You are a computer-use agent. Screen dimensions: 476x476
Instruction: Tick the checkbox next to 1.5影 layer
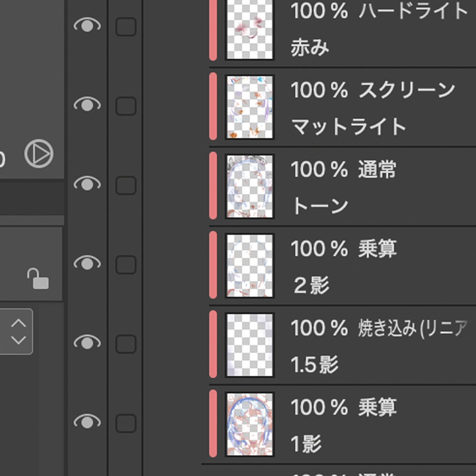pos(126,344)
